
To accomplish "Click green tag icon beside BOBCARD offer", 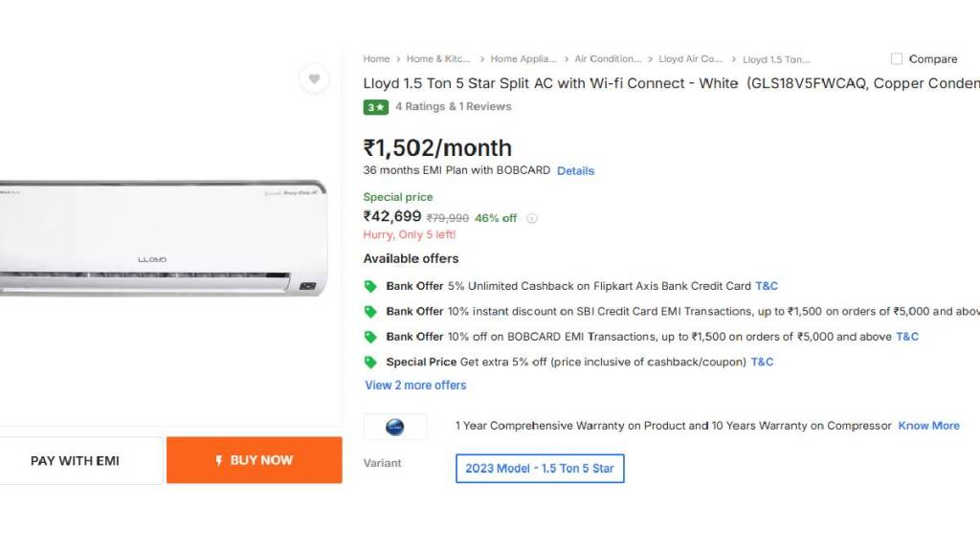I will tap(370, 337).
